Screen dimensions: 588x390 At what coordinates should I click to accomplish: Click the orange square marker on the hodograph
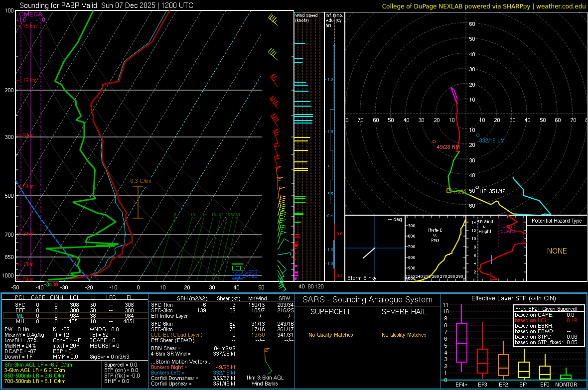coord(449,191)
